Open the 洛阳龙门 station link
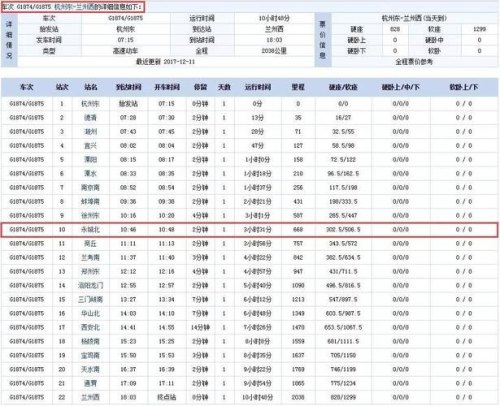500x406 pixels. [90, 286]
